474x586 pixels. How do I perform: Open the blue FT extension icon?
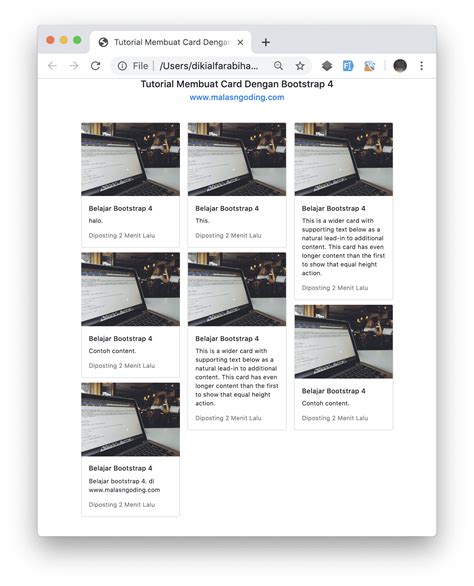pyautogui.click(x=348, y=66)
